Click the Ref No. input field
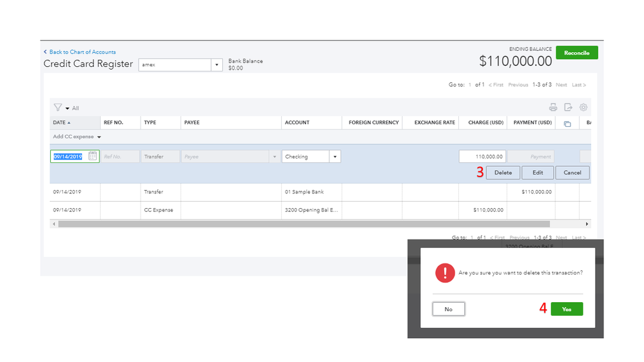644x362 pixels. pyautogui.click(x=120, y=157)
